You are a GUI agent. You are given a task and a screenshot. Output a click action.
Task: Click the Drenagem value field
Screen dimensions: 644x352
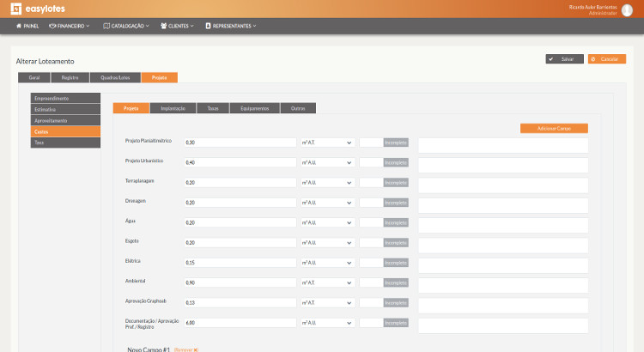pyautogui.click(x=240, y=203)
